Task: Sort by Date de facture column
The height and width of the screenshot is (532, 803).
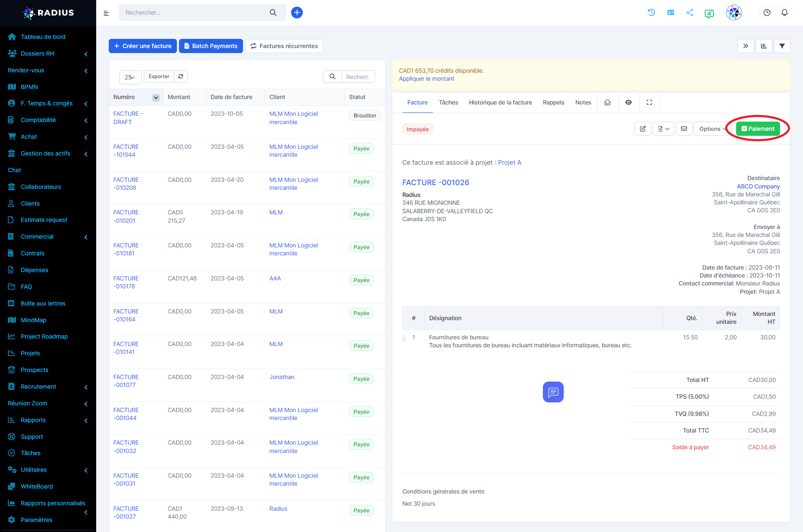Action: (x=231, y=97)
